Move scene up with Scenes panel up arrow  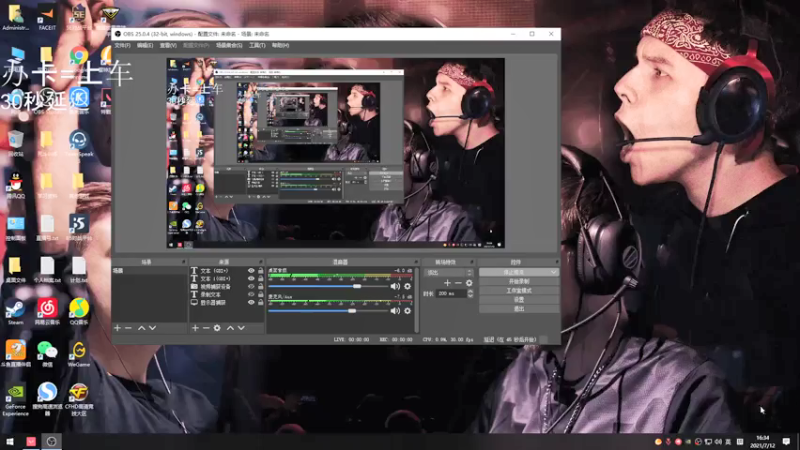pyautogui.click(x=141, y=328)
